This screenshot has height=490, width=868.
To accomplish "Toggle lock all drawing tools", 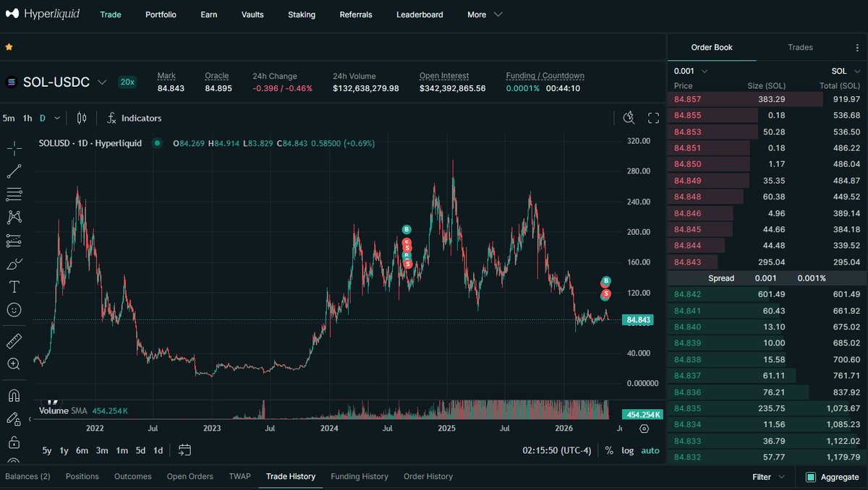I will pyautogui.click(x=14, y=442).
